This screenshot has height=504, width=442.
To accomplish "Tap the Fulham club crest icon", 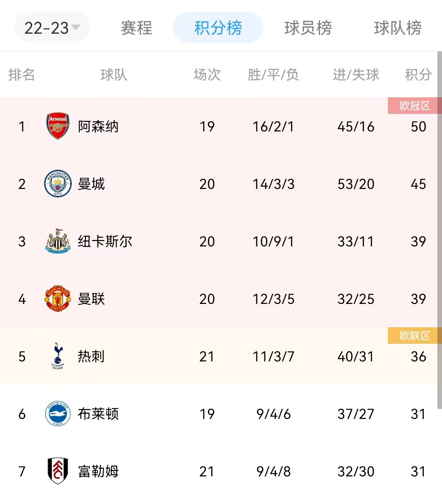I will [x=58, y=471].
